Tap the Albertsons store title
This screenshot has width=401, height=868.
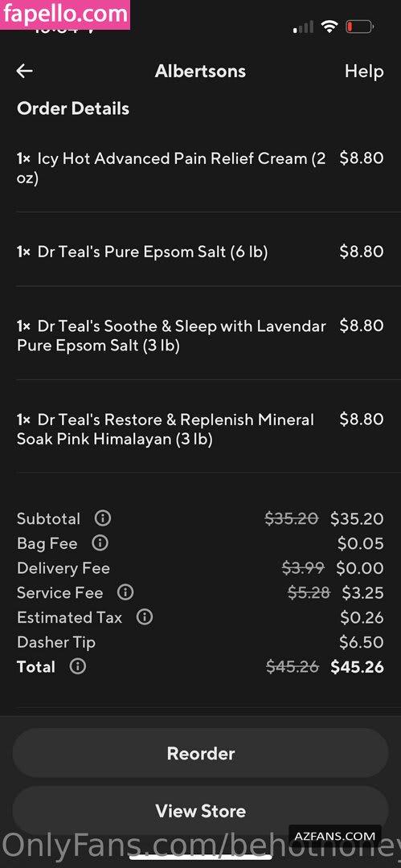(x=201, y=71)
